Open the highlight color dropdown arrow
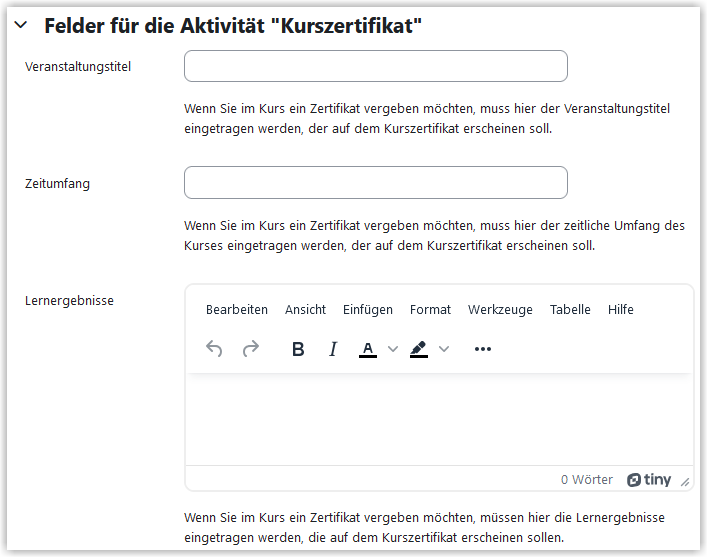 (x=444, y=349)
